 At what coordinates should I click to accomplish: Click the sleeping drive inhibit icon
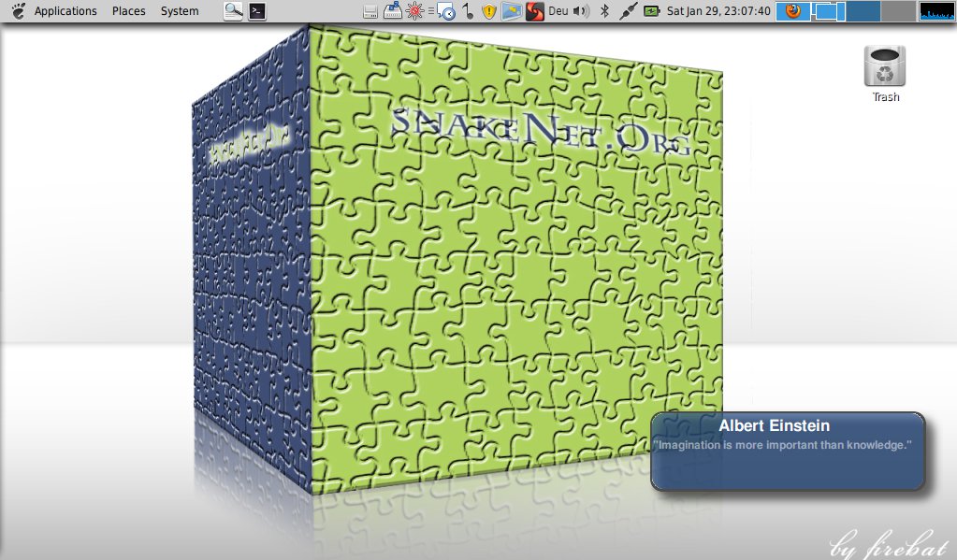[x=393, y=11]
